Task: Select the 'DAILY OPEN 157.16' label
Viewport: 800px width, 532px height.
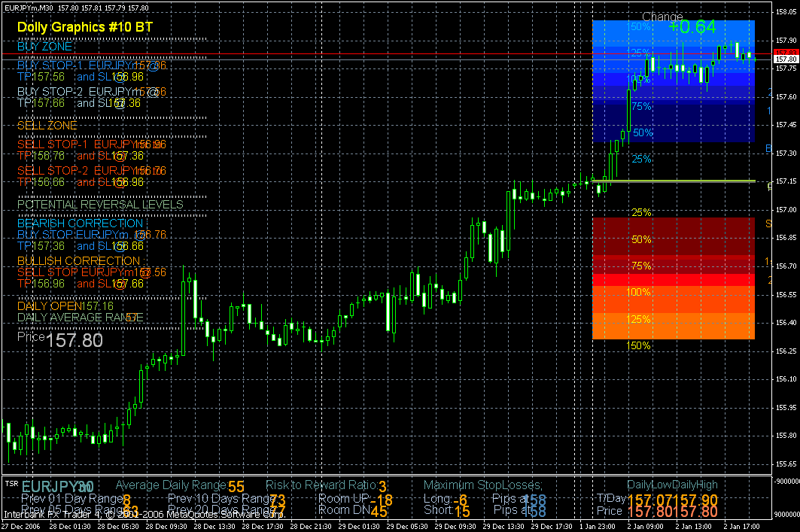Action: point(65,306)
